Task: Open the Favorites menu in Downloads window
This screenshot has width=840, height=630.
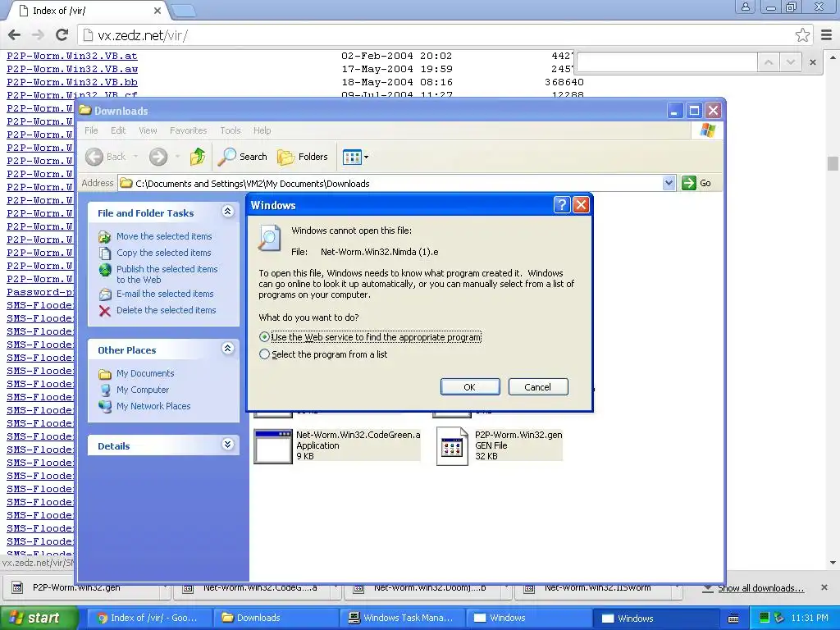Action: point(188,130)
